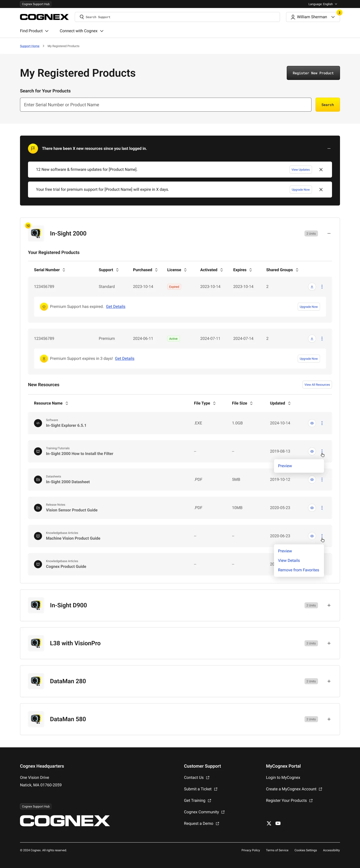Open Get Details for expired Premium Support
This screenshot has height=868, width=360.
(x=116, y=307)
